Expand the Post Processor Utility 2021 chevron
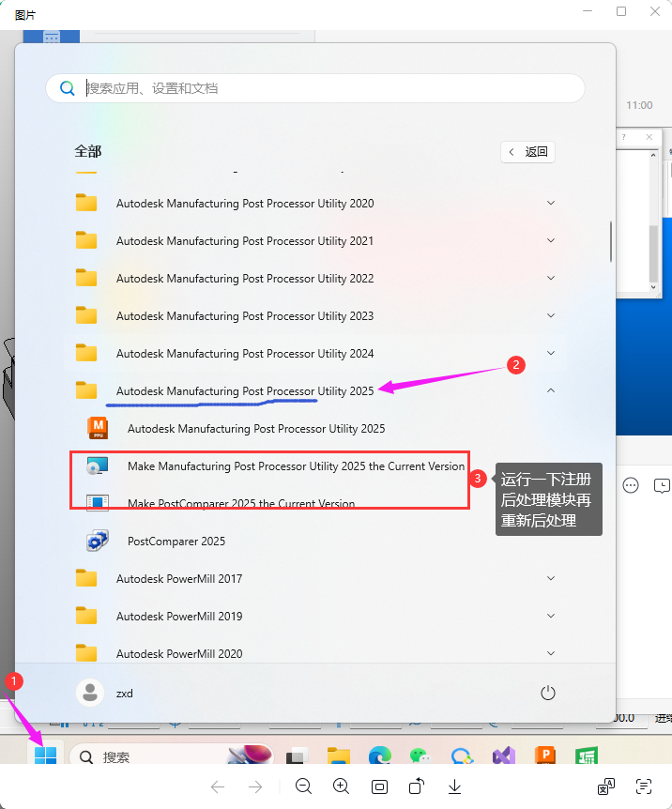672x809 pixels. 551,241
